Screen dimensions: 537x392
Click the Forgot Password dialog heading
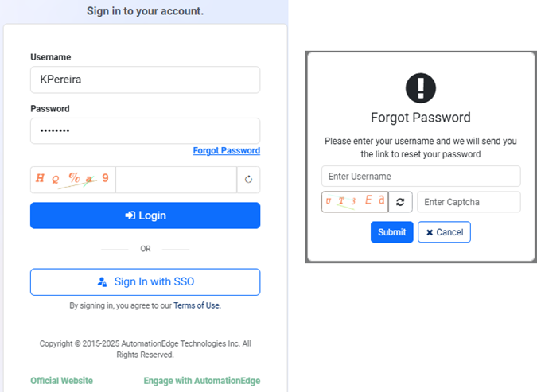click(x=421, y=118)
